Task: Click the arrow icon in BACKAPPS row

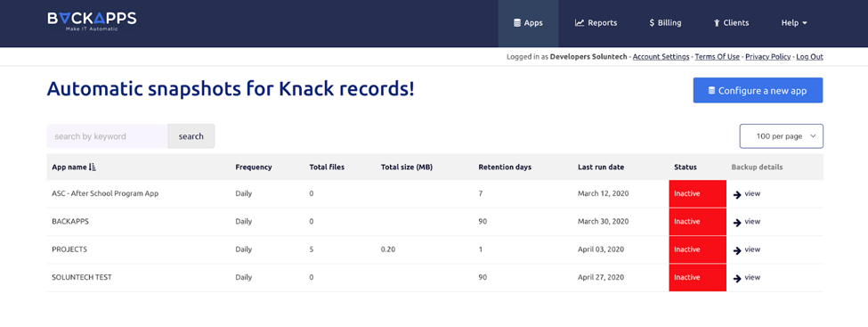Action: pyautogui.click(x=737, y=222)
